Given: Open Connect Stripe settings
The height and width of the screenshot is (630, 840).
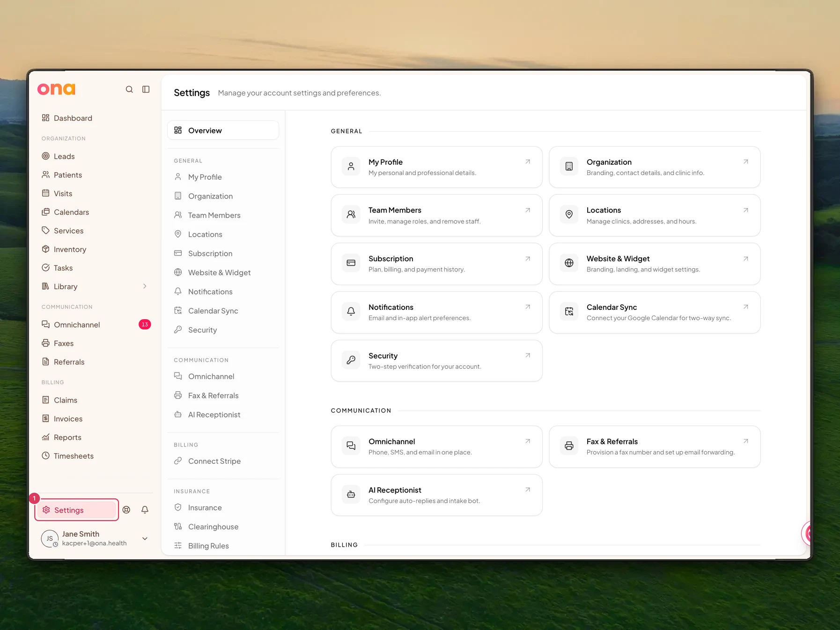Looking at the screenshot, I should 223,461.
